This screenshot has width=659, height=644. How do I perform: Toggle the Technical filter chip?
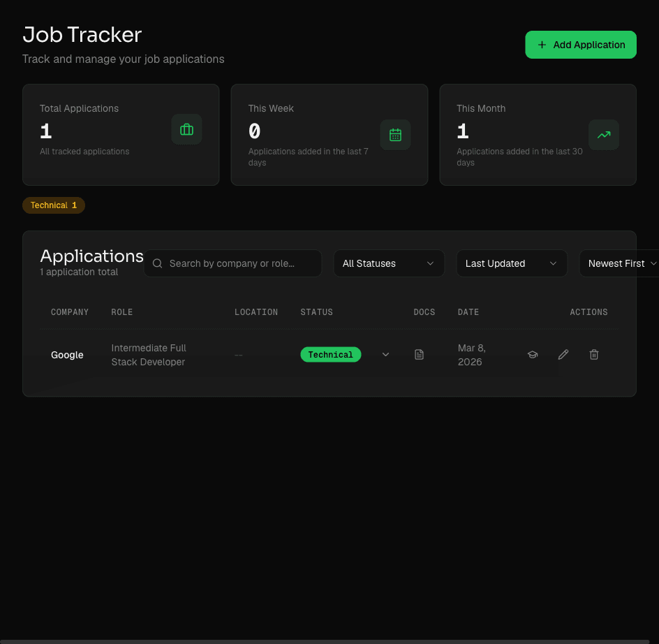coord(53,205)
